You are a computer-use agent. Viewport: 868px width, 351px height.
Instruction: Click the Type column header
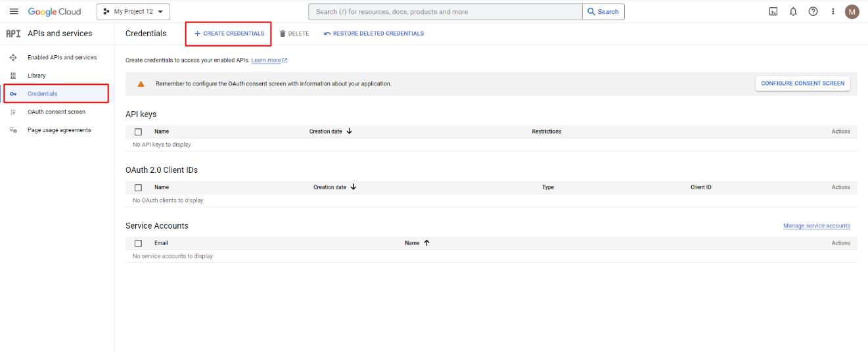548,187
